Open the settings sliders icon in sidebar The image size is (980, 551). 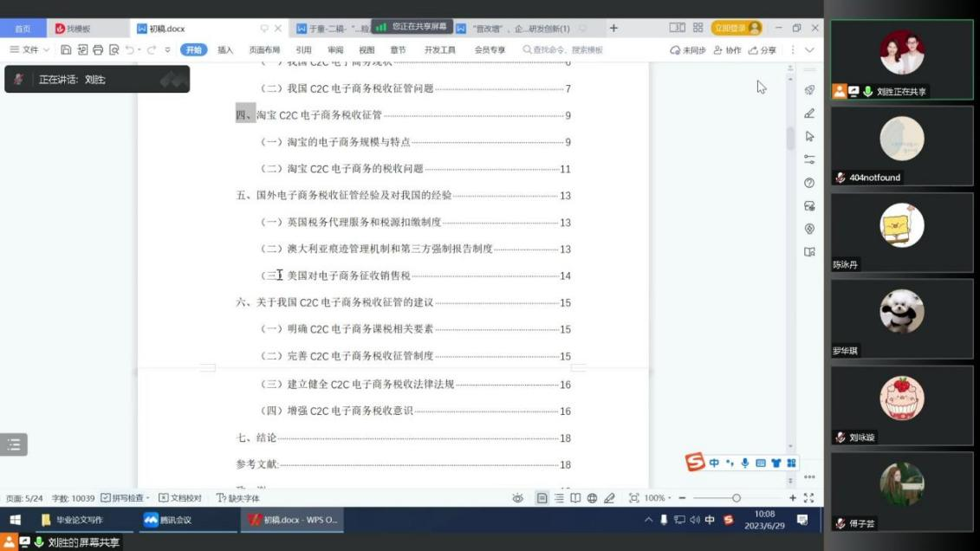click(809, 159)
